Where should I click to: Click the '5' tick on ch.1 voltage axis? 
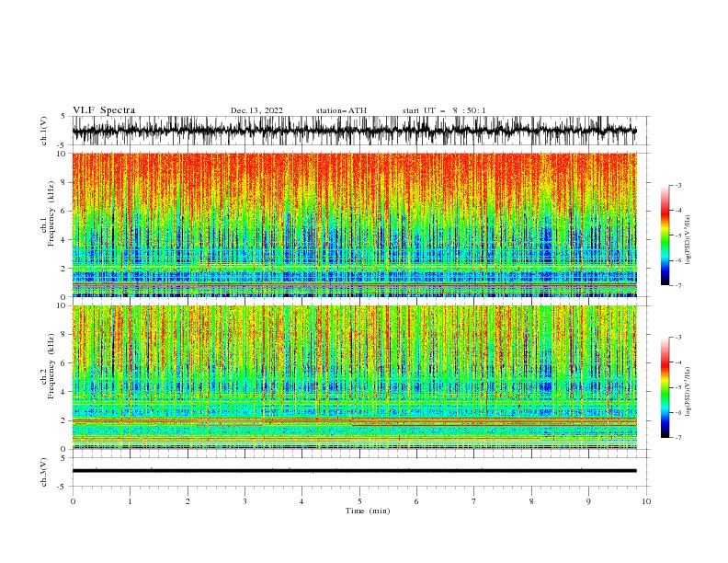click(64, 117)
